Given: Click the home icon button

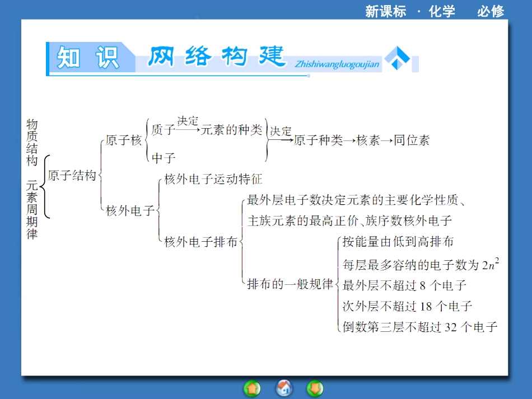Looking at the screenshot, I should 284,388.
